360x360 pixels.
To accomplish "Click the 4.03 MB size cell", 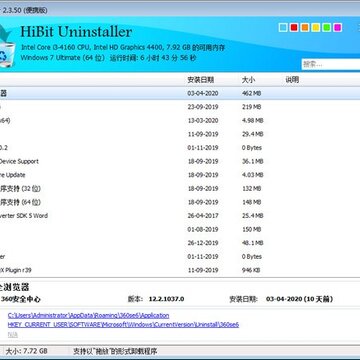I will (x=253, y=175).
